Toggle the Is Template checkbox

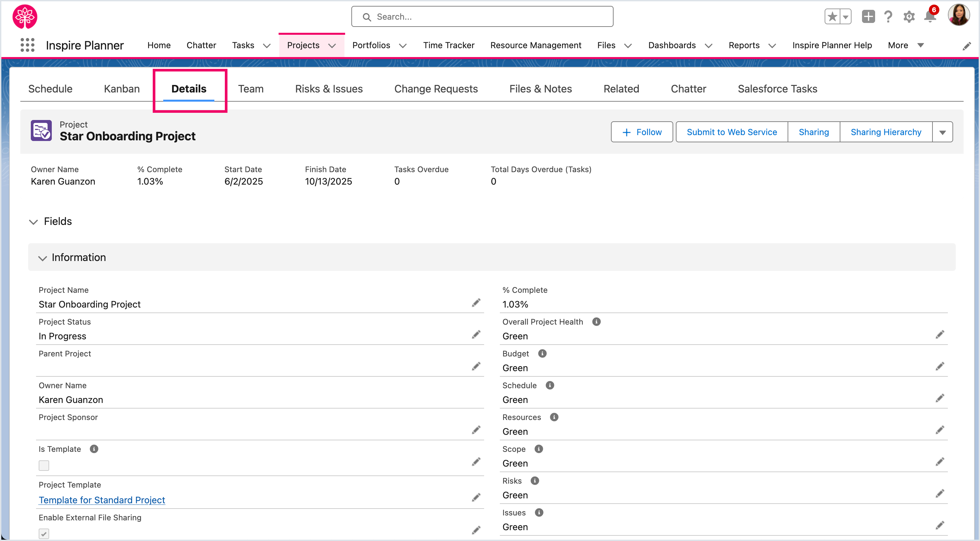pos(44,465)
